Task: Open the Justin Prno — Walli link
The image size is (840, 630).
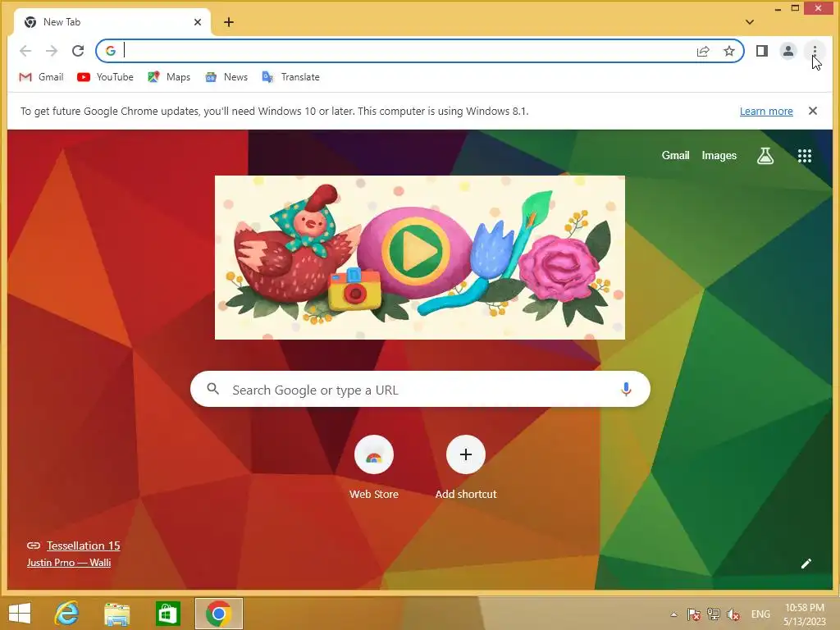Action: point(69,563)
